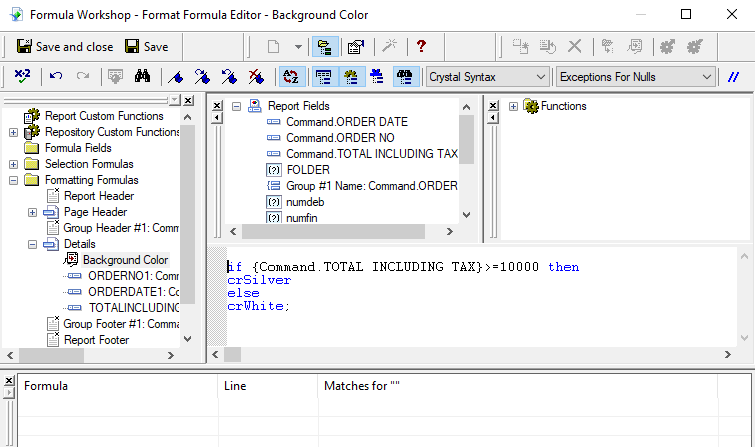This screenshot has width=755, height=447.
Task: Click the Undo arrow icon
Action: click(x=56, y=77)
